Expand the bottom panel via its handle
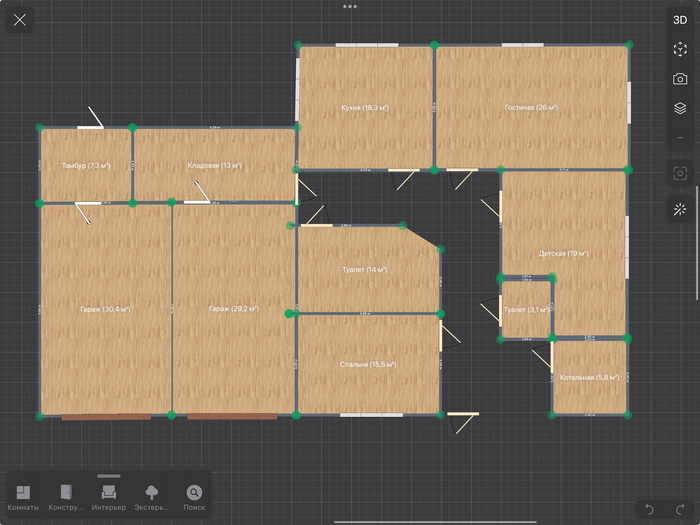This screenshot has height=525, width=700. (x=109, y=476)
